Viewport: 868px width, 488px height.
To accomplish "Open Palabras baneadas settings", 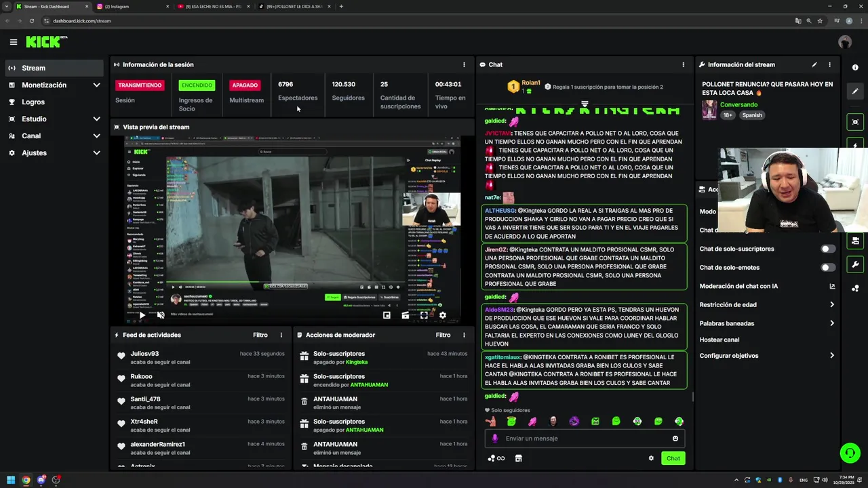I will [x=767, y=323].
